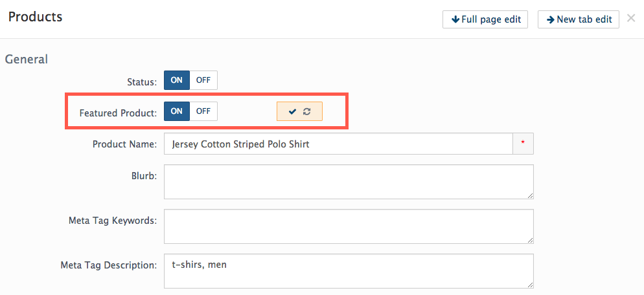Switch Featured Product to OFF
Image resolution: width=644 pixels, height=295 pixels.
pyautogui.click(x=203, y=111)
